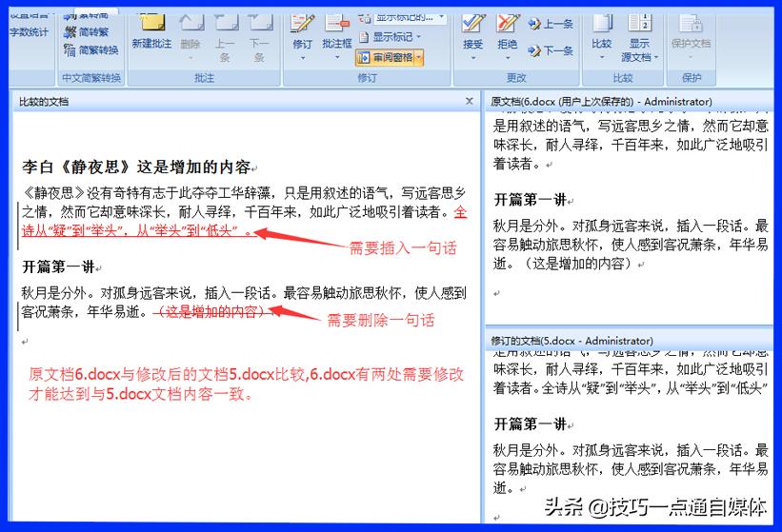Click paragraph 秋月是分外 in compared document
Image resolution: width=782 pixels, height=532 pixels.
coord(244,303)
